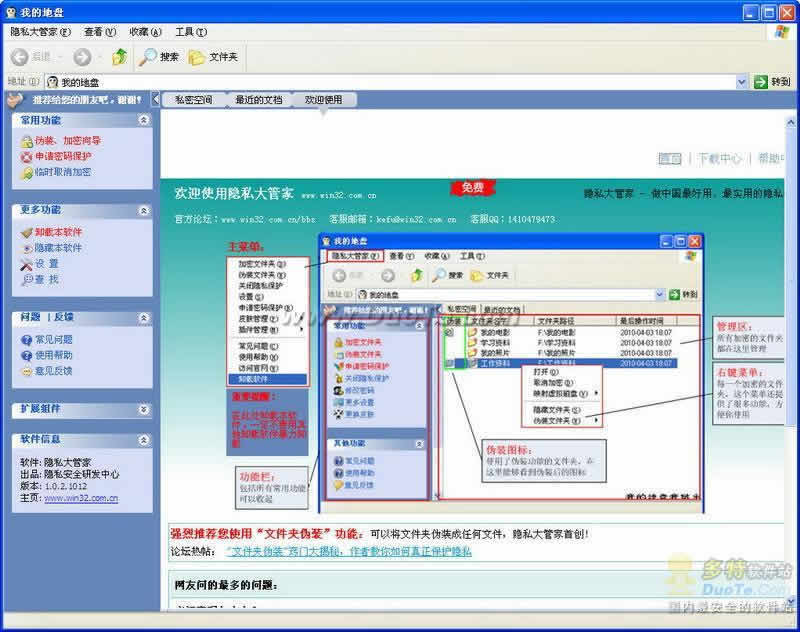Collapse the 软件信息 panel

point(144,440)
